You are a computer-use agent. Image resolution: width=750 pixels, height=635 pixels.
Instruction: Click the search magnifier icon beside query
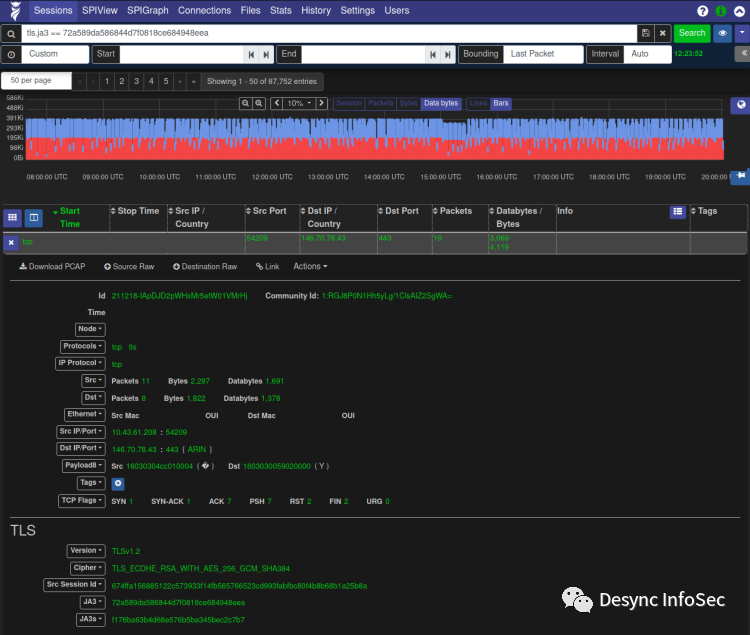click(11, 33)
